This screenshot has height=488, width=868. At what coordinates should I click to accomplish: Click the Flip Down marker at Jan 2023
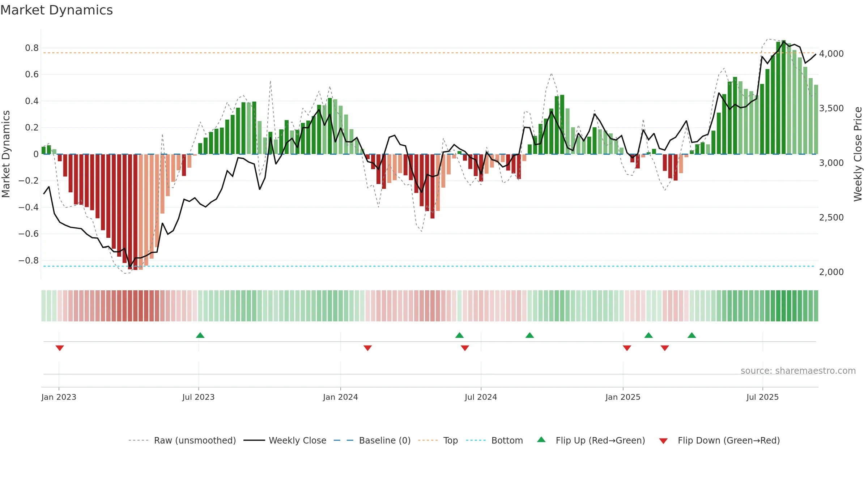point(60,348)
